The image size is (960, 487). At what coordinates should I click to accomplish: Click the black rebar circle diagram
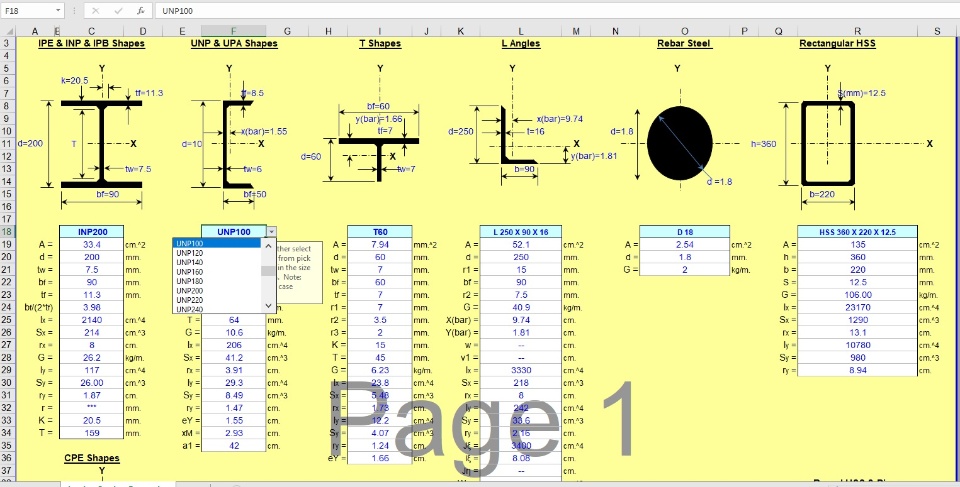coord(680,143)
